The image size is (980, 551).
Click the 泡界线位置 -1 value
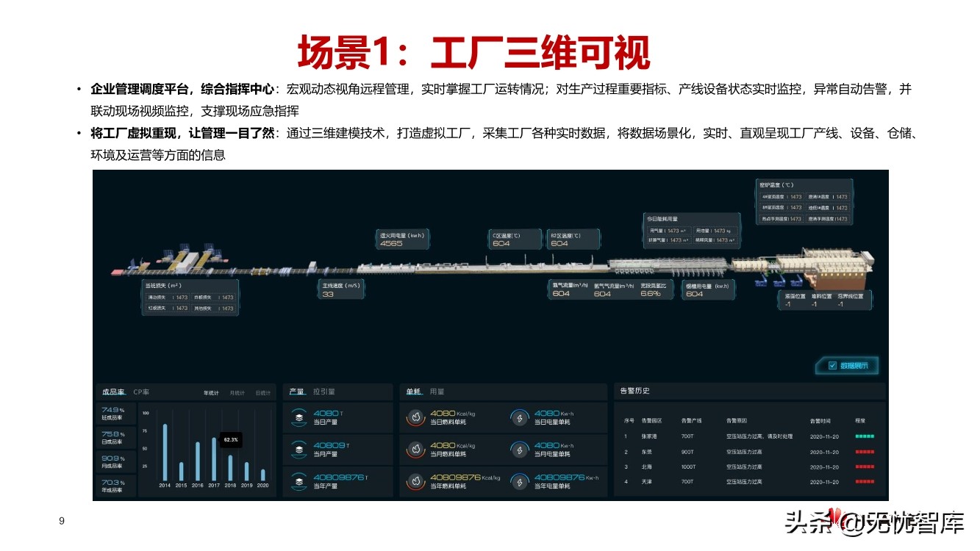point(840,303)
